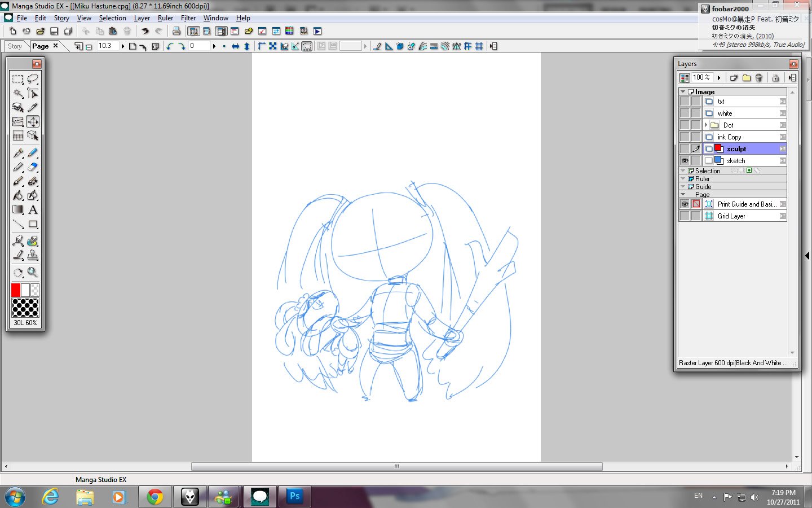Select the Rectangle shape tool
The width and height of the screenshot is (812, 508).
coord(33,224)
